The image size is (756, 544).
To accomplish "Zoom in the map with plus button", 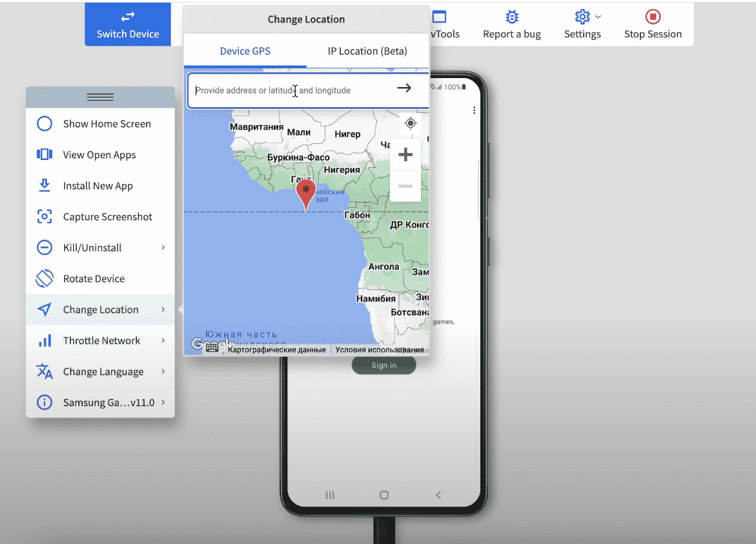I will click(x=405, y=155).
